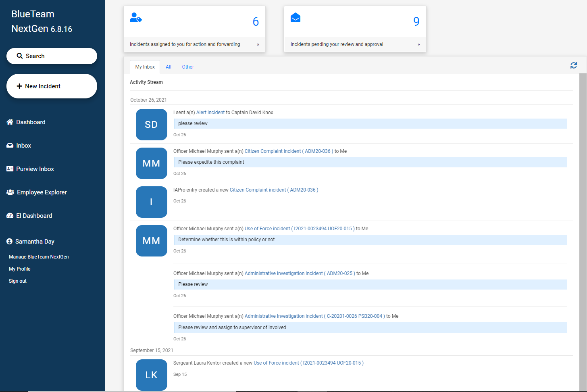Screen dimensions: 587x392
Task: Open Dashboard from the sidebar
Action: point(30,122)
